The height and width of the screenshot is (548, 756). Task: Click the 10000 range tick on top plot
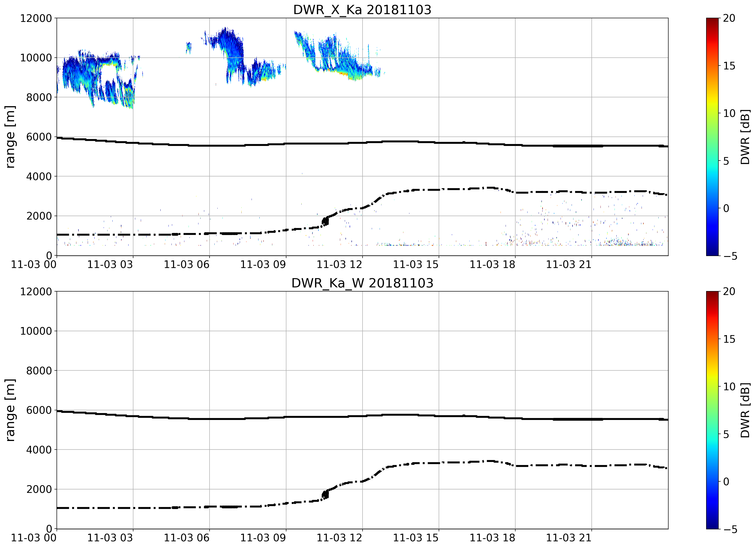click(36, 58)
